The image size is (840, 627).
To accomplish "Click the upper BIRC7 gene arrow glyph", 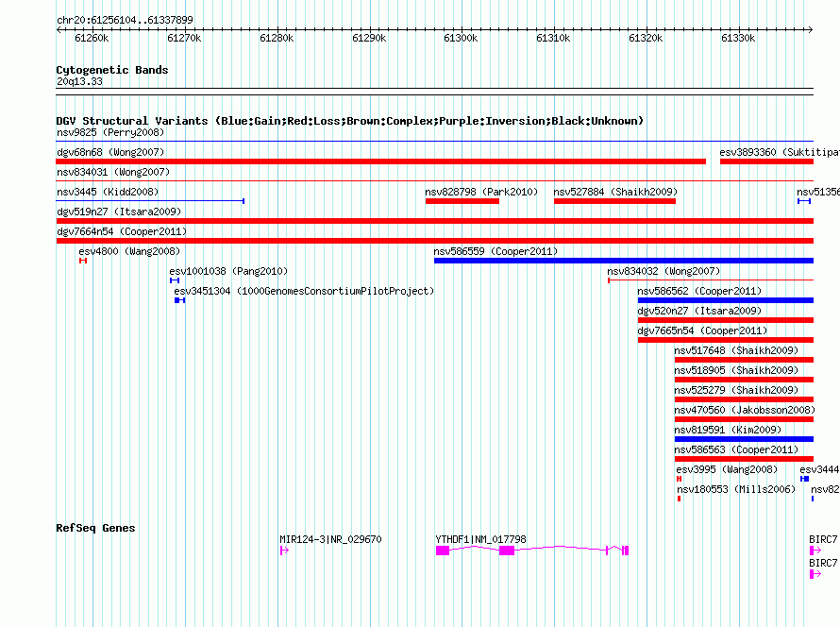I will [x=815, y=551].
